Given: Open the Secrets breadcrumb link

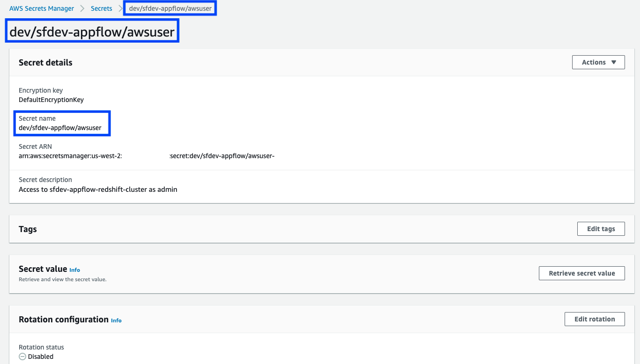Looking at the screenshot, I should tap(102, 8).
